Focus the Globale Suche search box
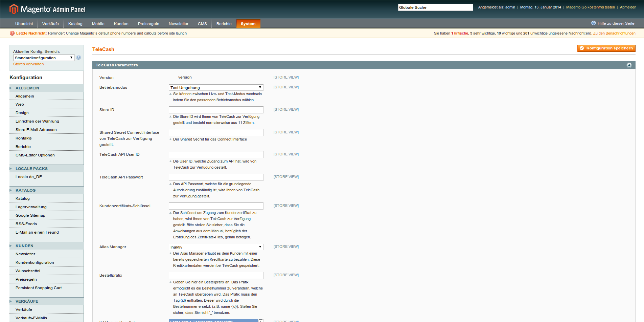Viewport: 644px width, 322px height. coord(435,7)
